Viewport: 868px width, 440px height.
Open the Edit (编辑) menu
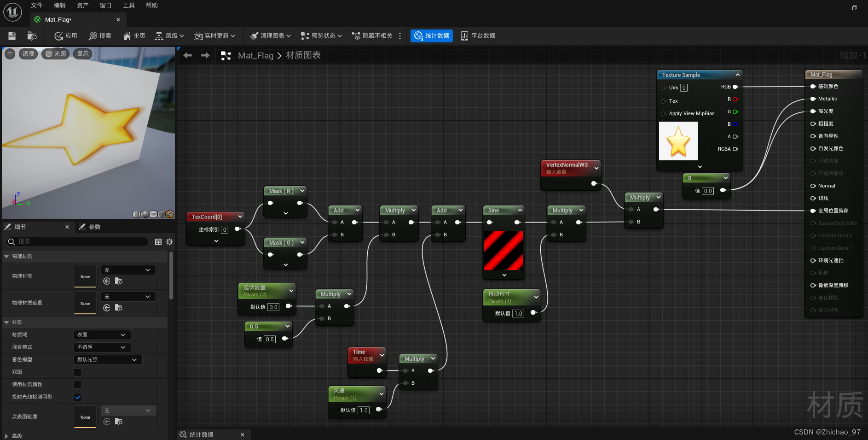(60, 6)
